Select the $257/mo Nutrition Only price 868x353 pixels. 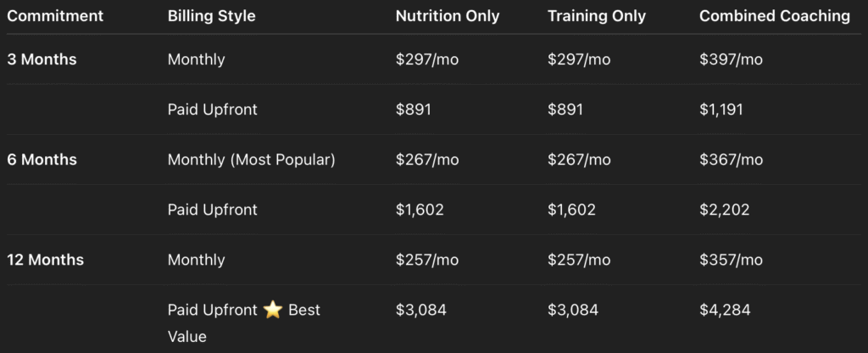click(427, 260)
